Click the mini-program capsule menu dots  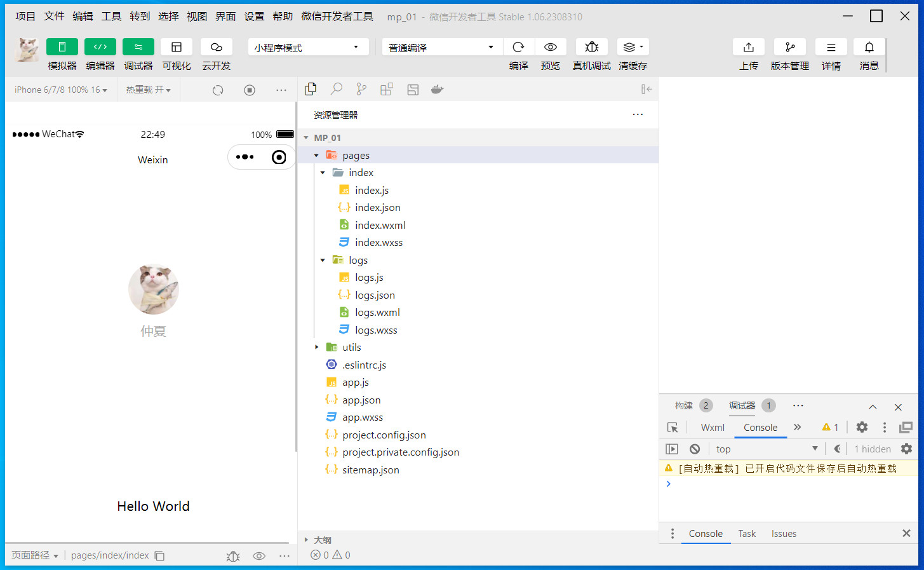tap(244, 157)
